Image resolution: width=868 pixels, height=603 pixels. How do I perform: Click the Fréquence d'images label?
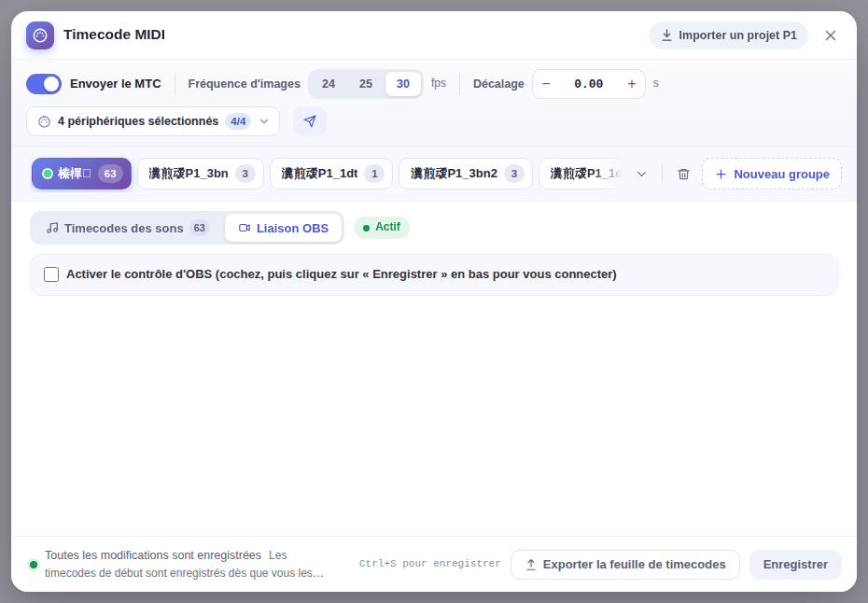pos(245,84)
